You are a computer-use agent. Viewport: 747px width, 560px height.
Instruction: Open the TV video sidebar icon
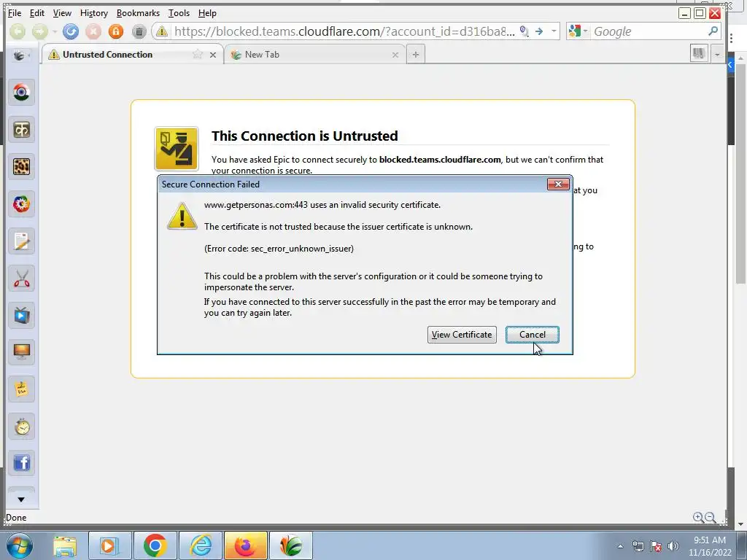tap(21, 315)
